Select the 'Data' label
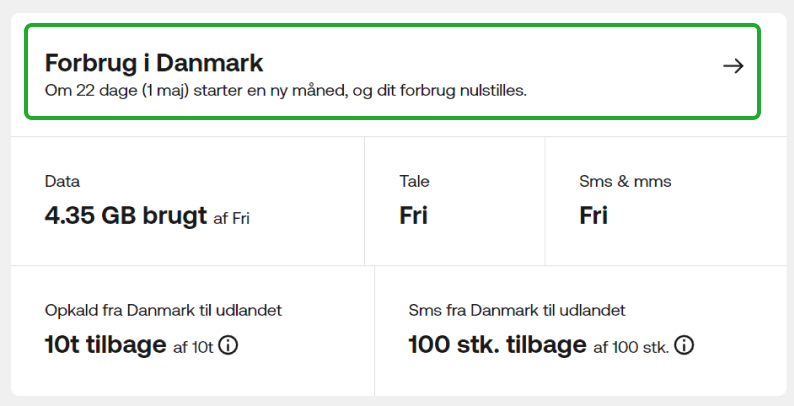The width and height of the screenshot is (794, 406). [x=62, y=182]
